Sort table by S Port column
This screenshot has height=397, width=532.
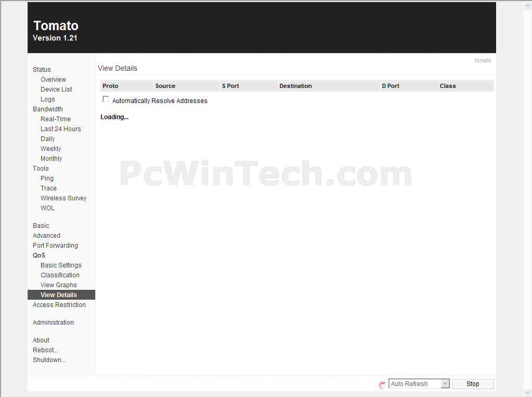(x=249, y=86)
